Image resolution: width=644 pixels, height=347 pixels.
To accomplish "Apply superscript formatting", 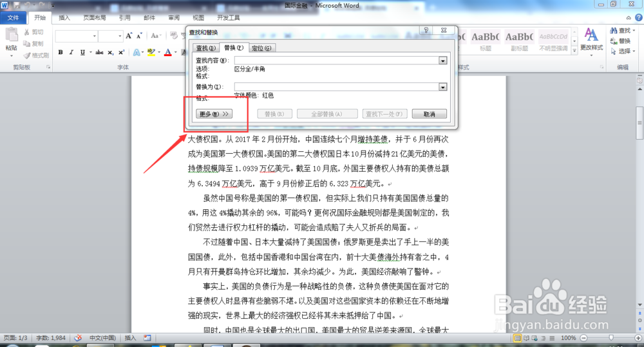I will coord(121,52).
